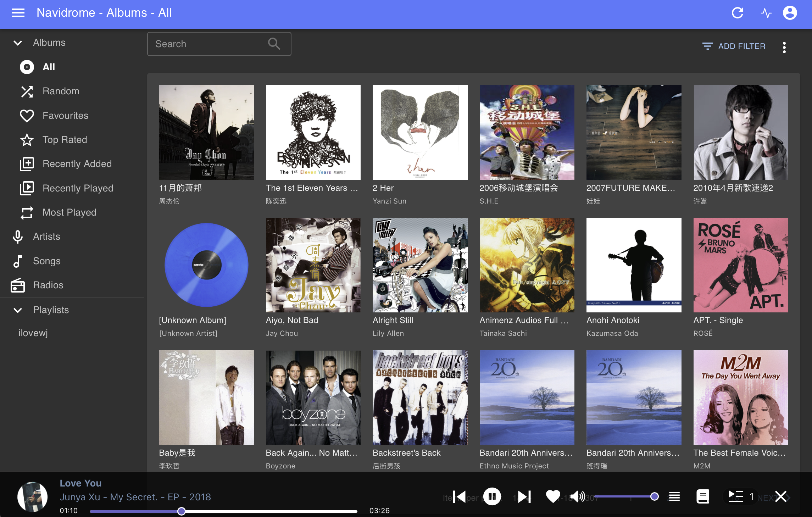Mute the volume speaker icon

[578, 496]
